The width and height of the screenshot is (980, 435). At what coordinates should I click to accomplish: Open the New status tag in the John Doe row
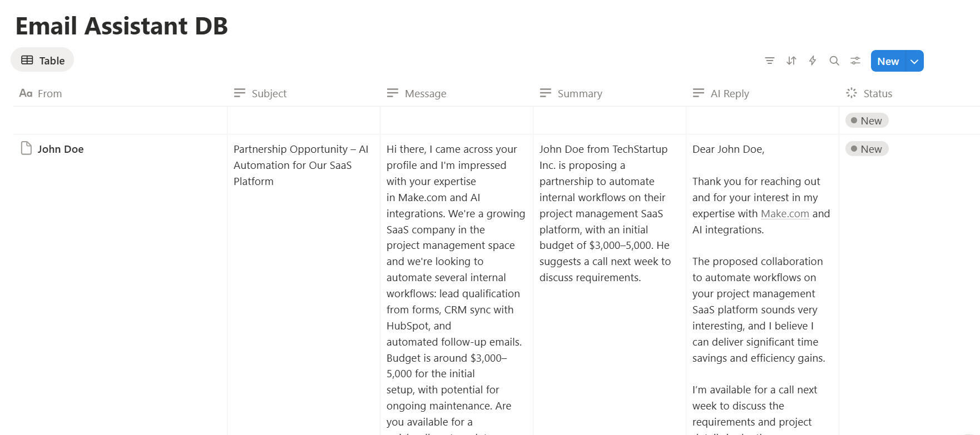pyautogui.click(x=867, y=149)
